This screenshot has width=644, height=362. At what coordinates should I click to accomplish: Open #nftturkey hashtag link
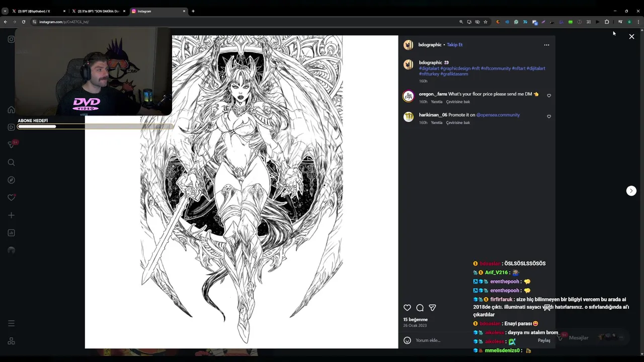[429, 74]
